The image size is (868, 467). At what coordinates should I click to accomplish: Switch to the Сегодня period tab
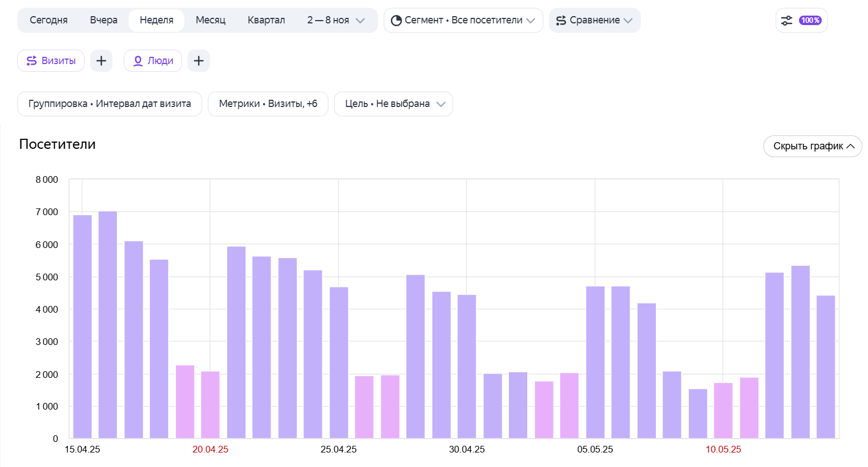48,20
